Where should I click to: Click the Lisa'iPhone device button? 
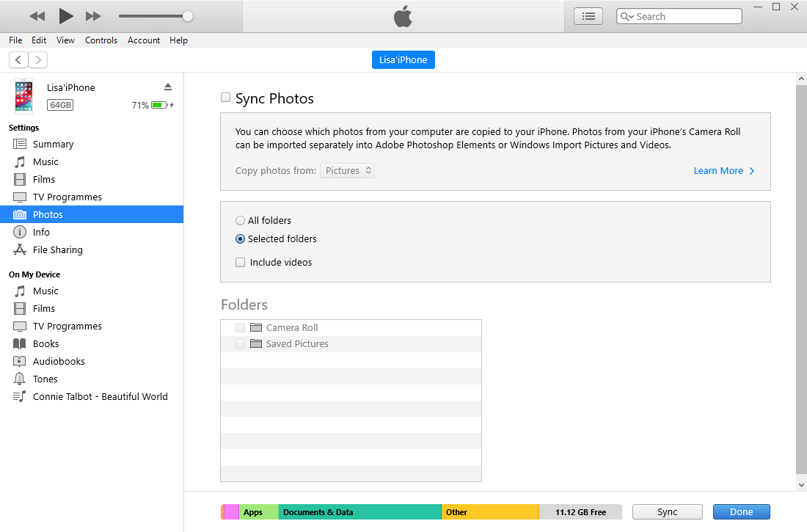pos(403,59)
